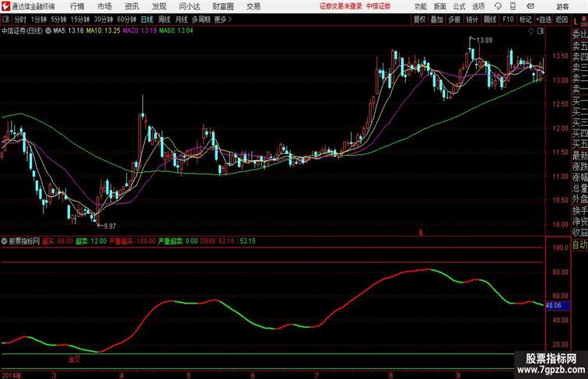Click the MA20: 13.19 label
This screenshot has width=588, height=379.
(x=139, y=31)
